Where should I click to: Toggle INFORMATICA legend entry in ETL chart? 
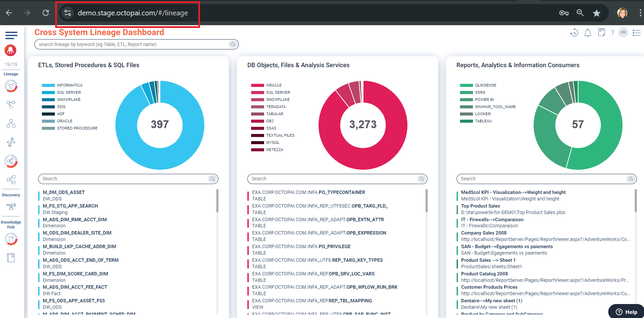(69, 85)
